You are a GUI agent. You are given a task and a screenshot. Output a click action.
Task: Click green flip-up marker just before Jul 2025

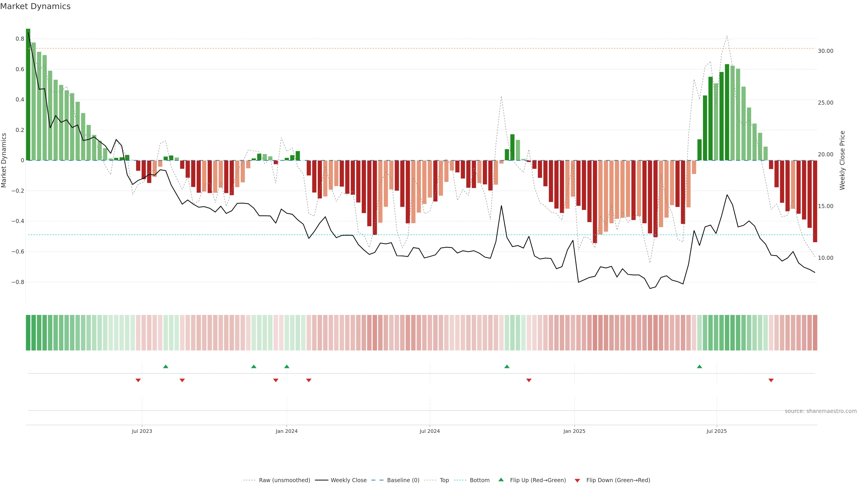coord(700,366)
